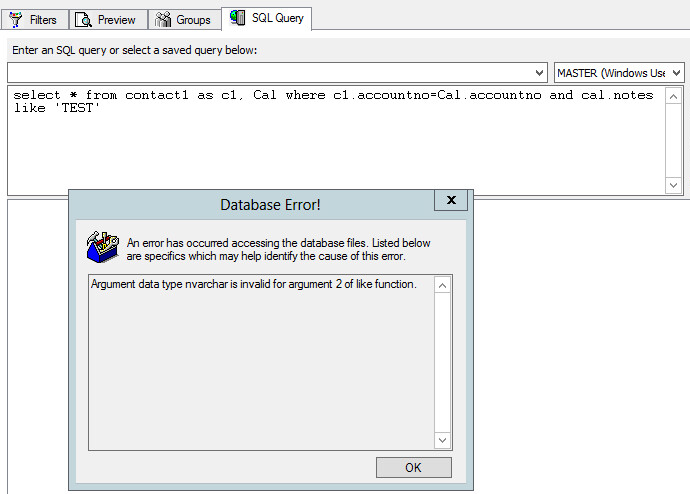Click the 'An error has occurred' description text

[279, 249]
